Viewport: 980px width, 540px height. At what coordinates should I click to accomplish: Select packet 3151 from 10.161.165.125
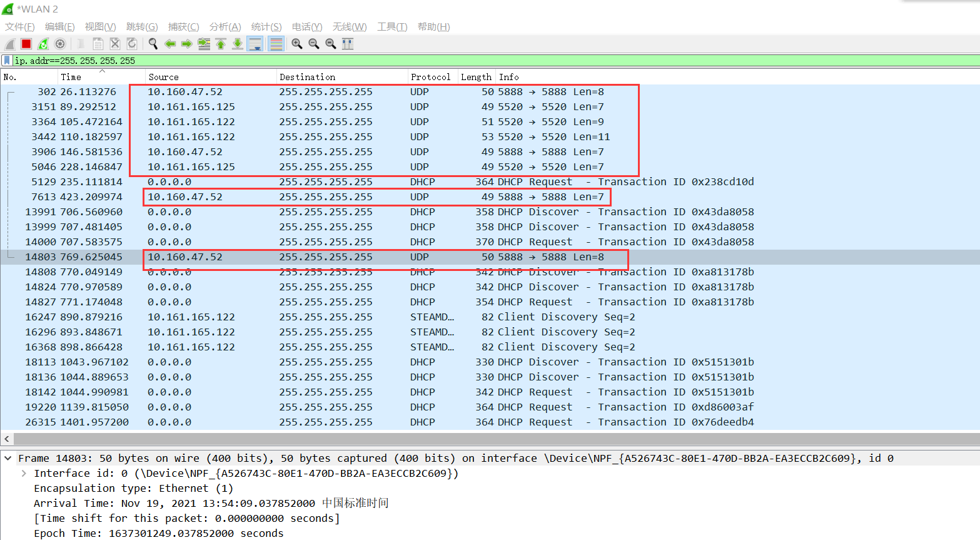pyautogui.click(x=490, y=106)
